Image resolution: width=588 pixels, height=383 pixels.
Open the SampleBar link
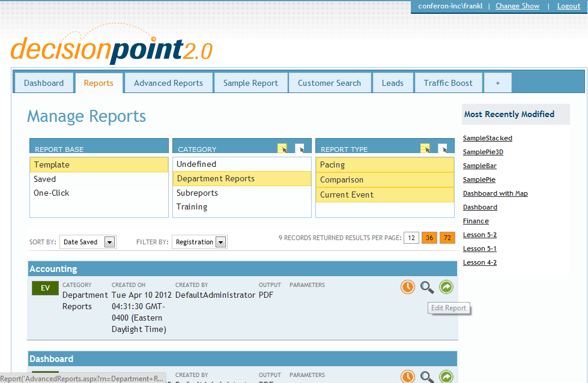480,166
